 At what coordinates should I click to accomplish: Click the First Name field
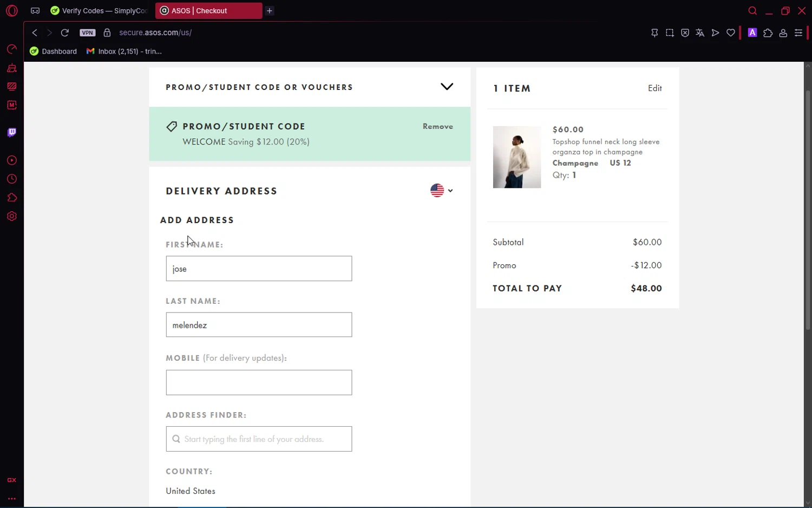point(259,269)
